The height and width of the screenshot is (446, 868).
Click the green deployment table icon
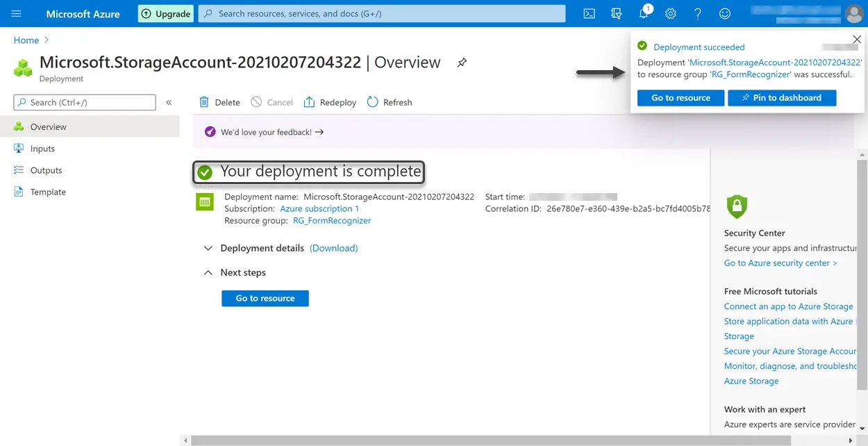coord(205,202)
